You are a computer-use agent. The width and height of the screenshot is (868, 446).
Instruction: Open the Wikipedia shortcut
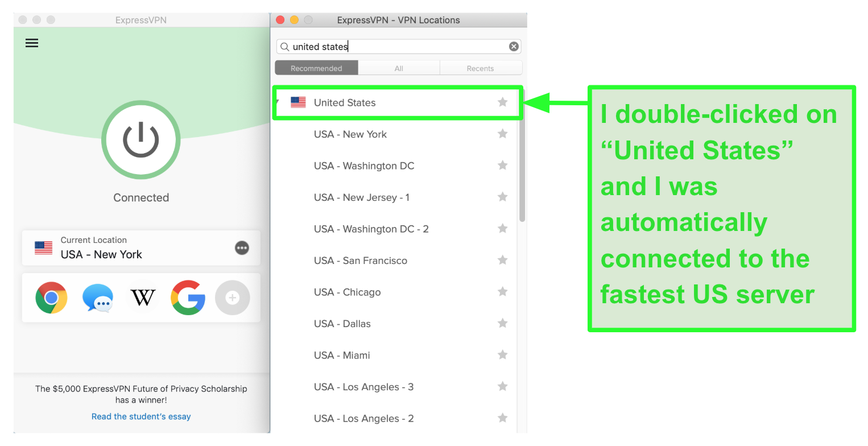pyautogui.click(x=142, y=298)
